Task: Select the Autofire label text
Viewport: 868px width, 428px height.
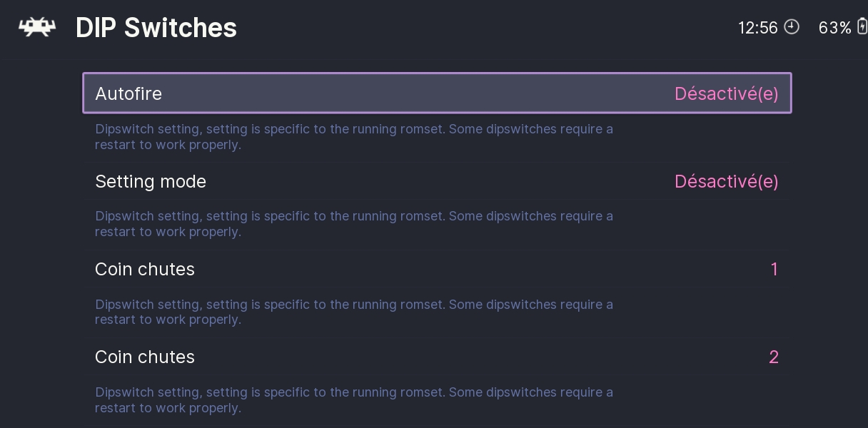Action: 128,93
